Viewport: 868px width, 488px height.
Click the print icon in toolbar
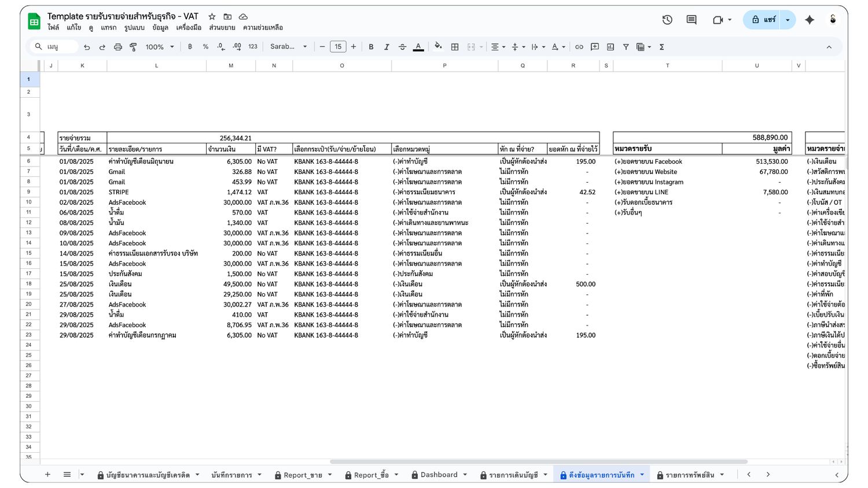118,47
